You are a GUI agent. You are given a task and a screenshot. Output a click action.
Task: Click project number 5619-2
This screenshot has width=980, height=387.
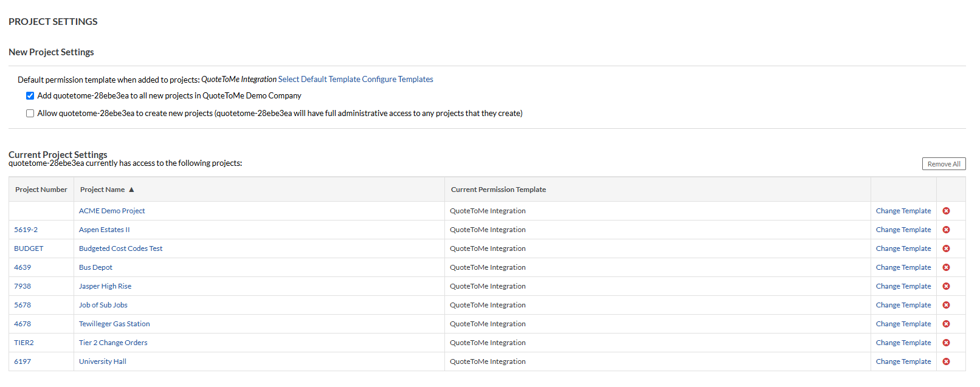(26, 230)
